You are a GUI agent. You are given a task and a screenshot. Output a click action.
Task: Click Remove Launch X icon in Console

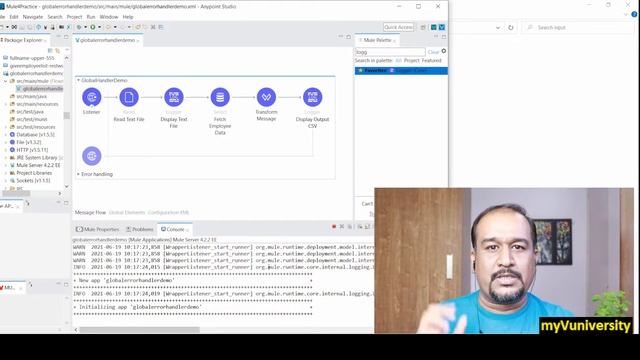click(342, 227)
